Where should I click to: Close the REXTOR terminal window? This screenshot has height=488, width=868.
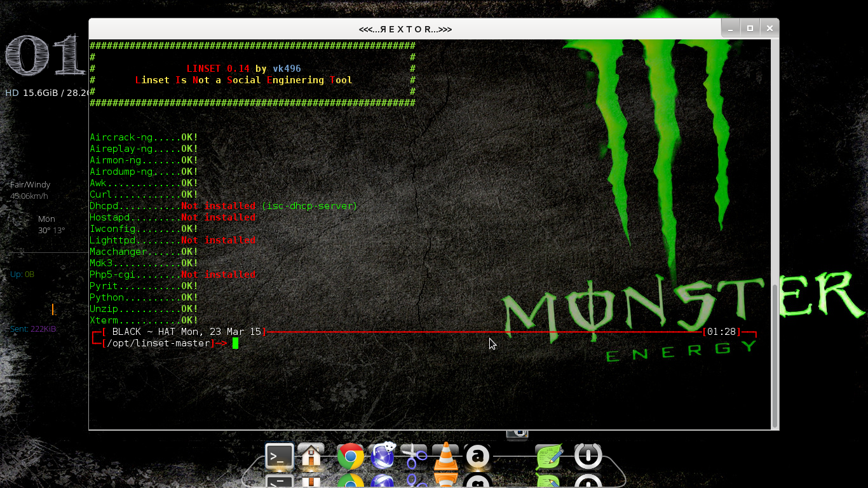point(770,29)
